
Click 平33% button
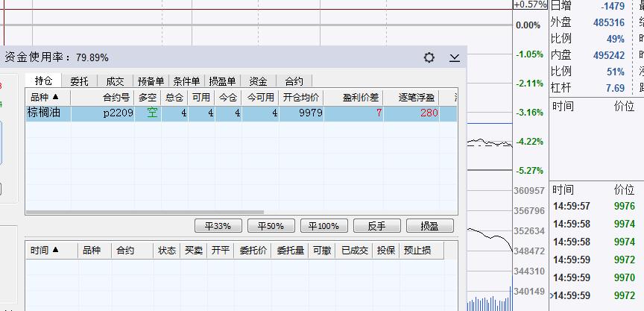click(x=218, y=226)
